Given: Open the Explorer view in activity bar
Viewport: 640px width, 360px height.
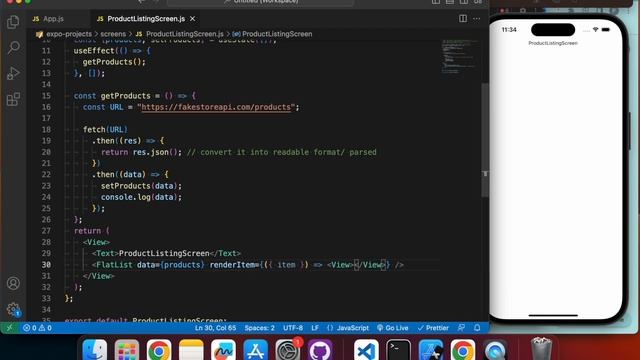Looking at the screenshot, I should tap(13, 22).
